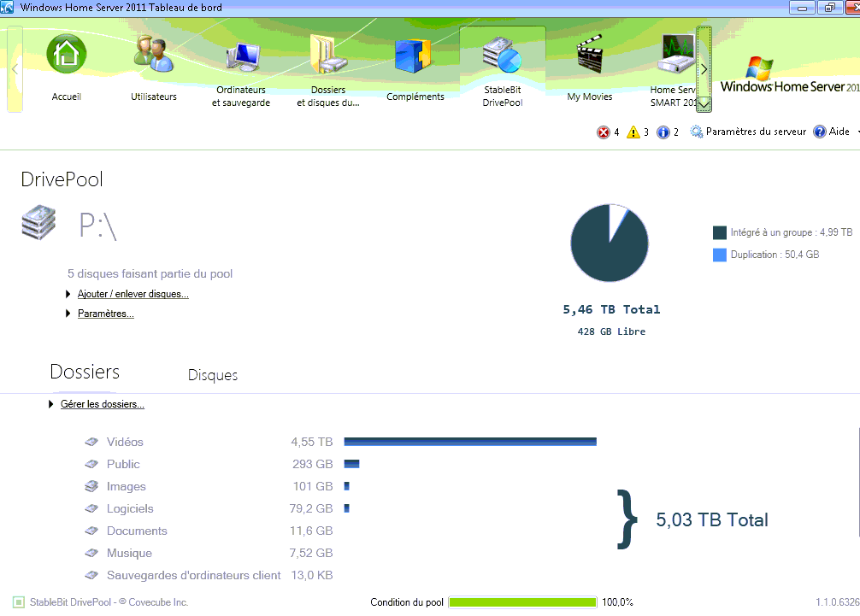Click the Images folder duplicated drive icon

click(91, 486)
